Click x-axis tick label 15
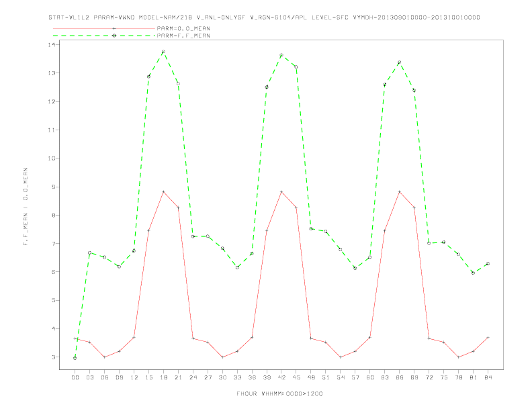The image size is (532, 411). (x=148, y=377)
